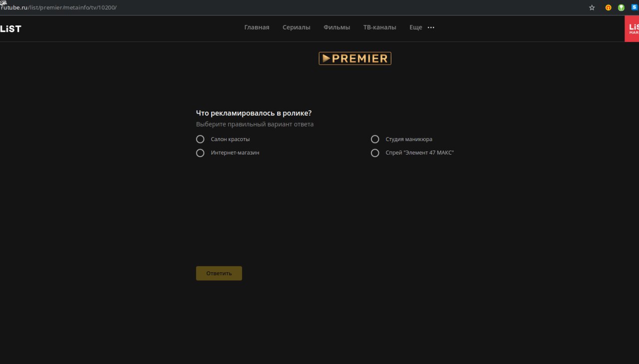Expand the three-dots more menu
The image size is (639, 364).
(x=431, y=27)
